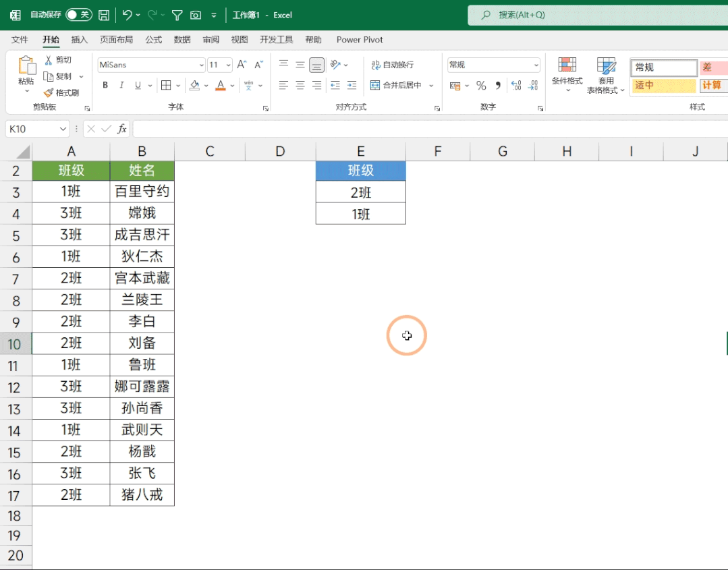Click Format Painter (格式刷)
Image resolution: width=728 pixels, height=570 pixels.
[61, 92]
